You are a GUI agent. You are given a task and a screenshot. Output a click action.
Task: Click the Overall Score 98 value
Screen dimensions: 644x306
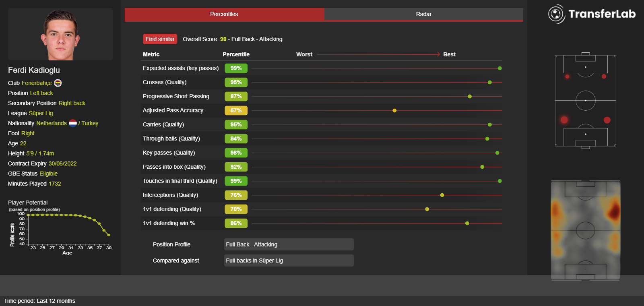[223, 39]
